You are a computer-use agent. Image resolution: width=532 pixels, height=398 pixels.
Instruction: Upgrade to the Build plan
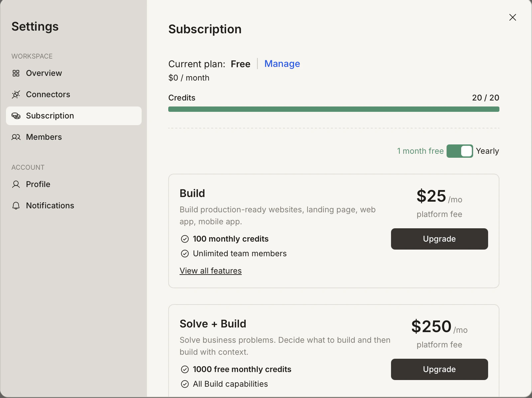pos(439,239)
